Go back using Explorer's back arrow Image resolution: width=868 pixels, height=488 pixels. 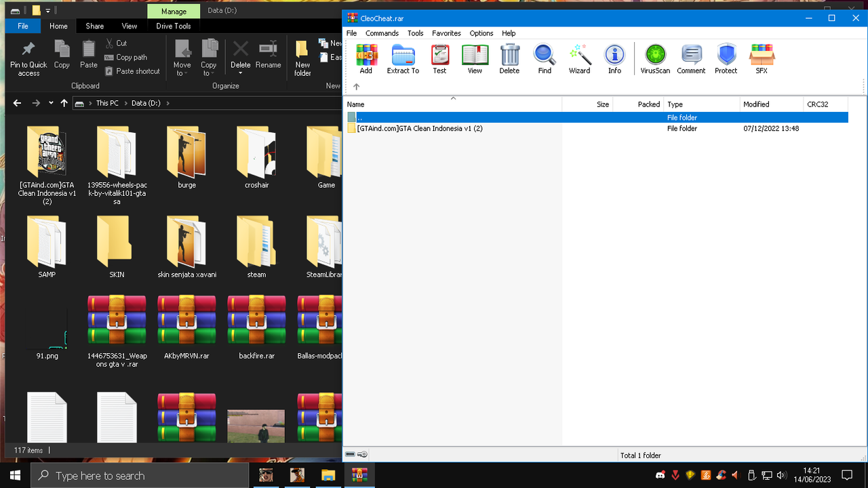17,103
